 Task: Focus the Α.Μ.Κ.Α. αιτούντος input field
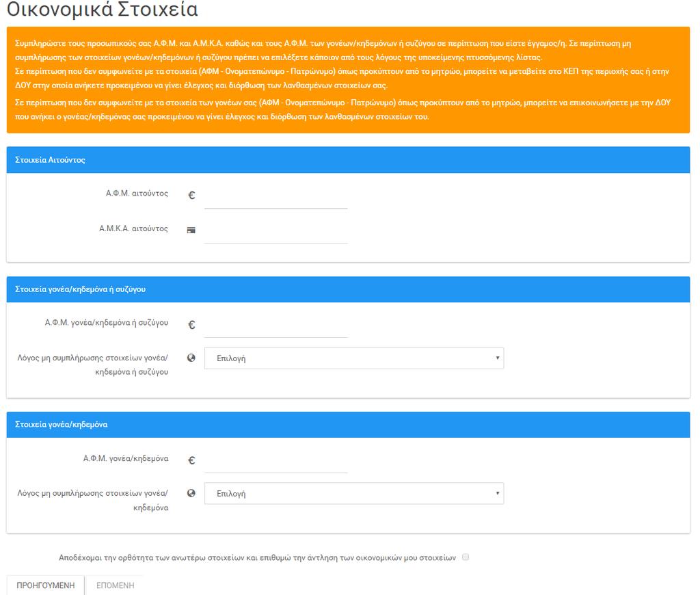tap(276, 233)
